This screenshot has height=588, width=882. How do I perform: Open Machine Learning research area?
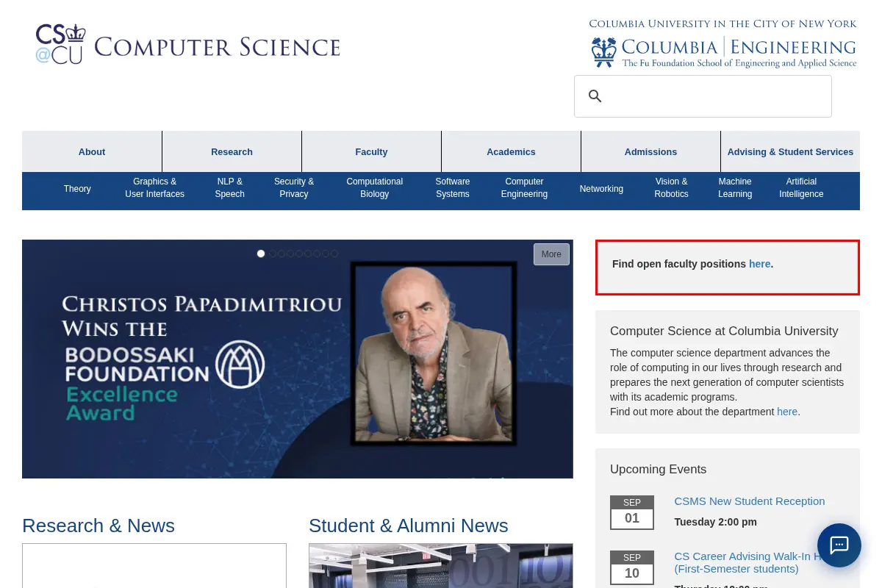tap(735, 188)
